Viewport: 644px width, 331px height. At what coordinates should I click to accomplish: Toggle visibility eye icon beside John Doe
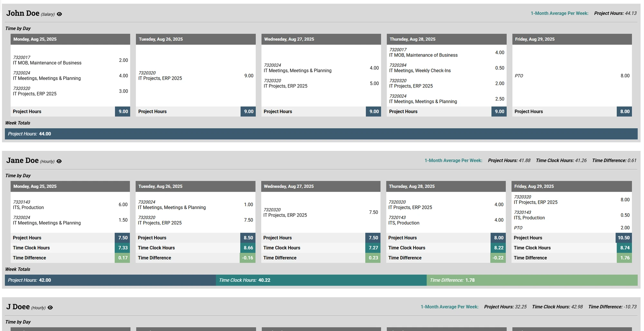pos(59,14)
